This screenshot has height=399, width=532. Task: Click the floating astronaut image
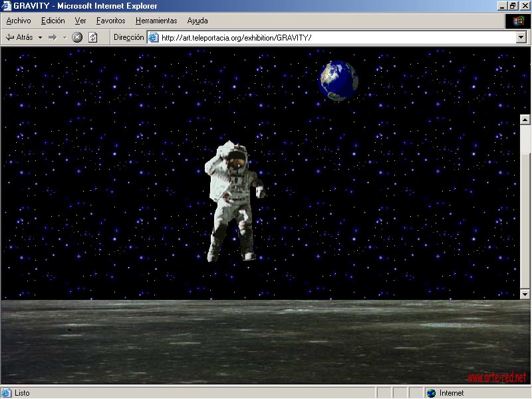pyautogui.click(x=233, y=199)
